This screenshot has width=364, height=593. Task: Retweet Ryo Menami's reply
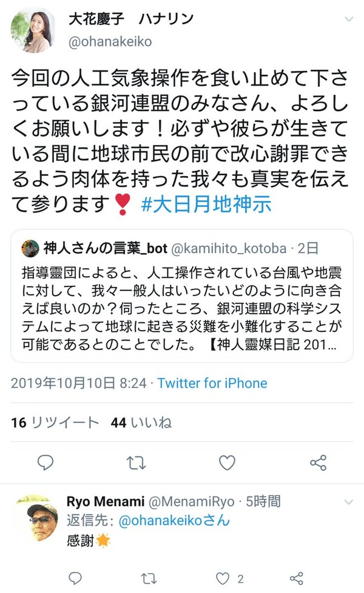tap(149, 578)
